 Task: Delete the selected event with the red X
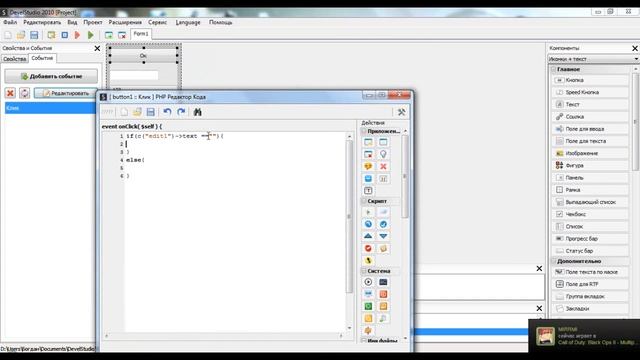(10, 93)
